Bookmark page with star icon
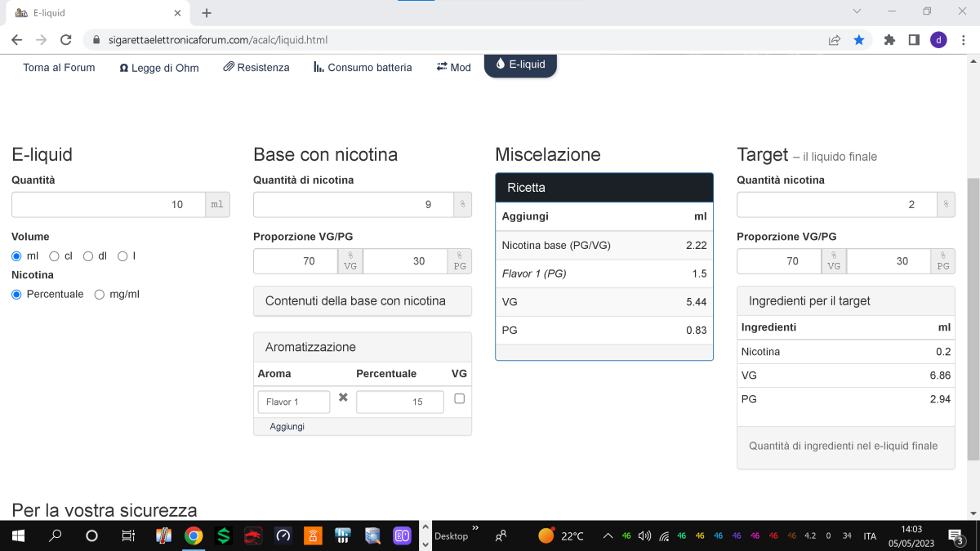980x551 pixels. (x=859, y=39)
